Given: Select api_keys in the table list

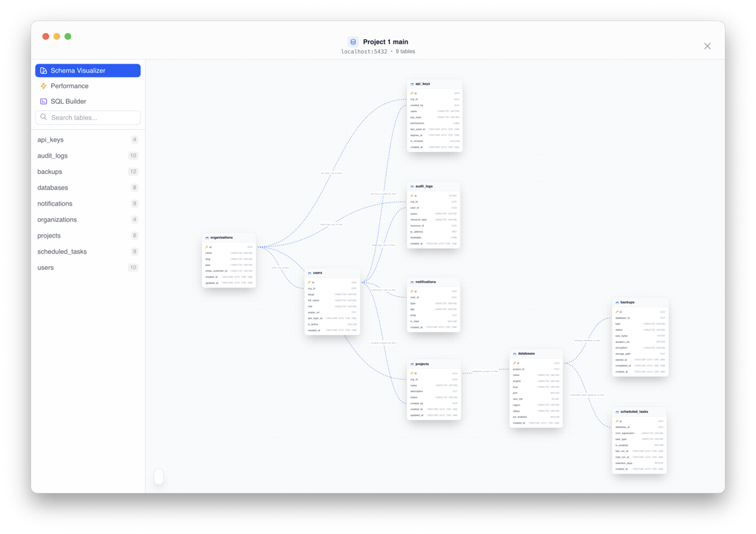Looking at the screenshot, I should click(50, 140).
